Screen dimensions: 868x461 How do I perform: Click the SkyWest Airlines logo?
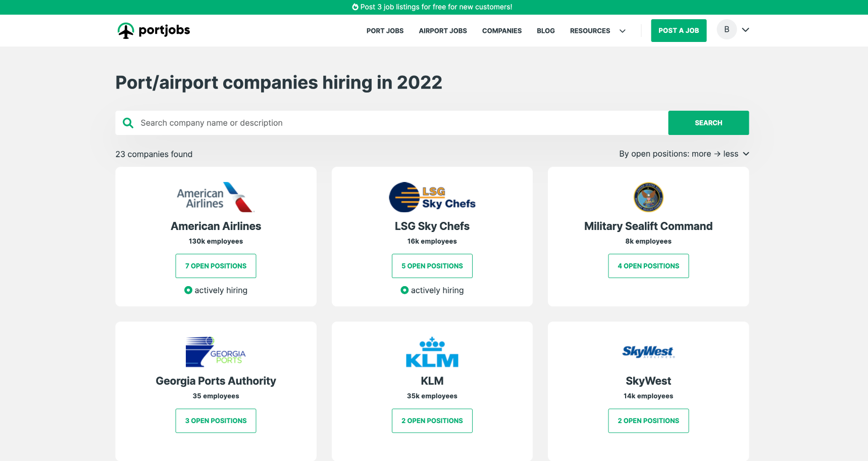(x=648, y=352)
